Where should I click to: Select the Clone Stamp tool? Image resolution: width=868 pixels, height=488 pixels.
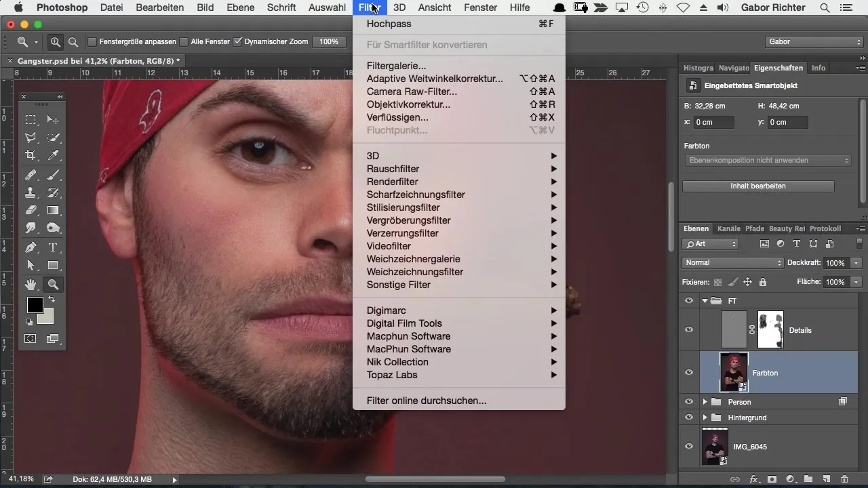31,192
